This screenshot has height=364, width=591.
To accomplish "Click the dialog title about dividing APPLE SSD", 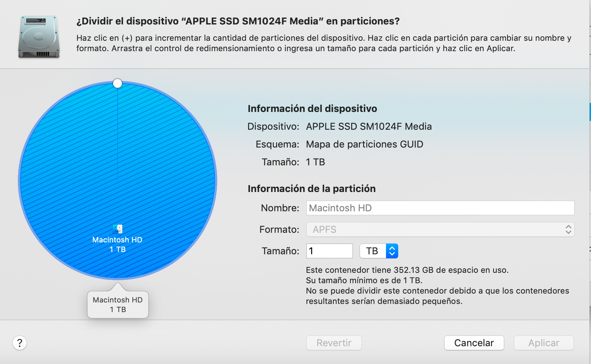I will 238,21.
